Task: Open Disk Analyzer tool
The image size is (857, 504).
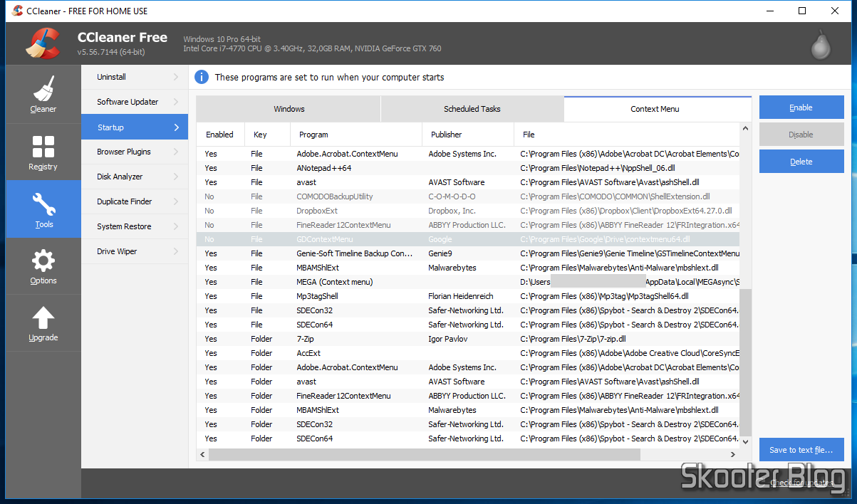Action: click(x=135, y=177)
